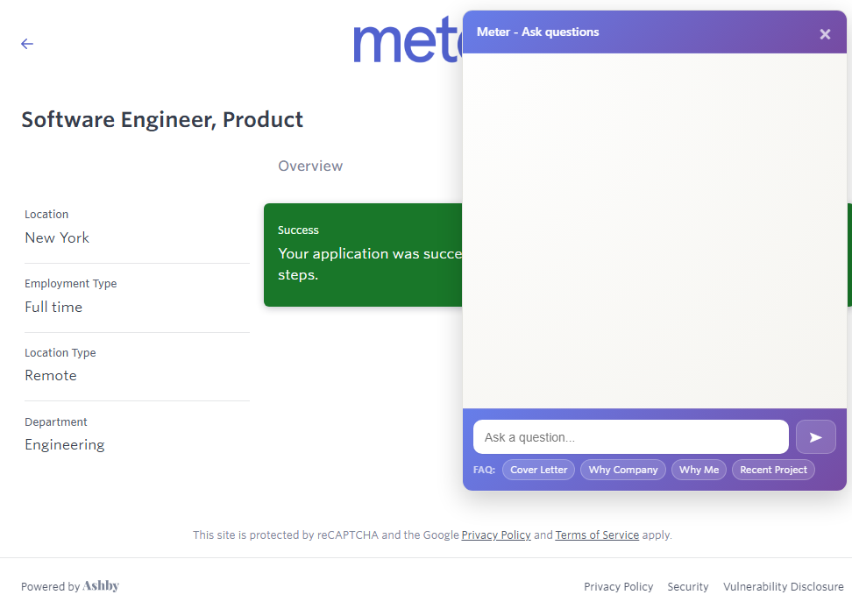
Task: Click the Meter logo at the top
Action: 407,42
